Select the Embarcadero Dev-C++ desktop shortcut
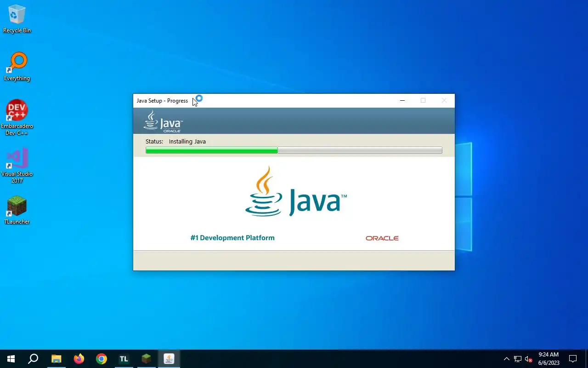This screenshot has width=588, height=368. tap(17, 118)
